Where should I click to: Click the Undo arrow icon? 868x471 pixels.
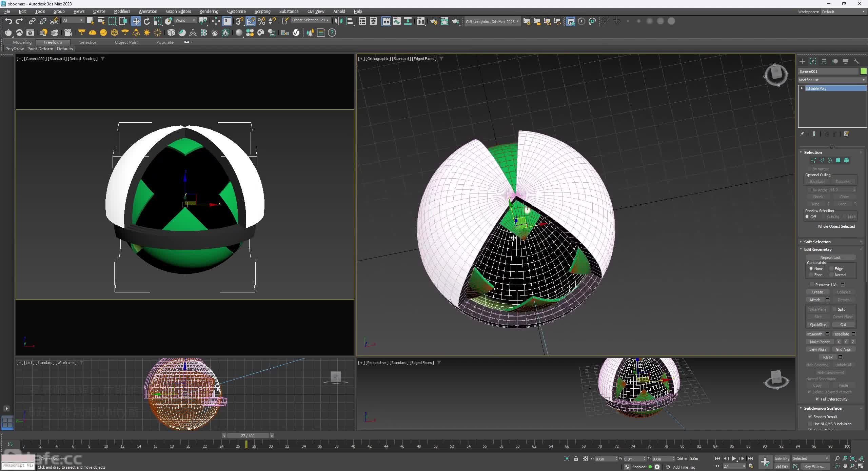(x=8, y=21)
